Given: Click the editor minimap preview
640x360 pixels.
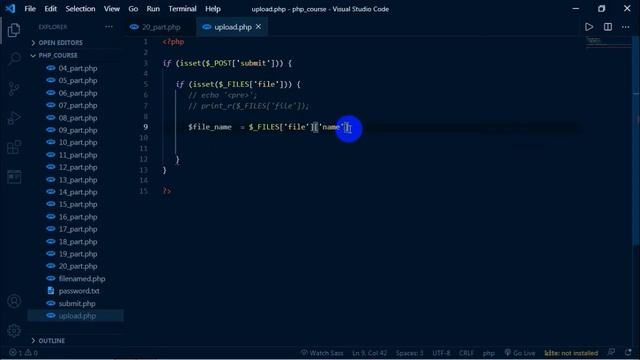Looking at the screenshot, I should click(609, 42).
